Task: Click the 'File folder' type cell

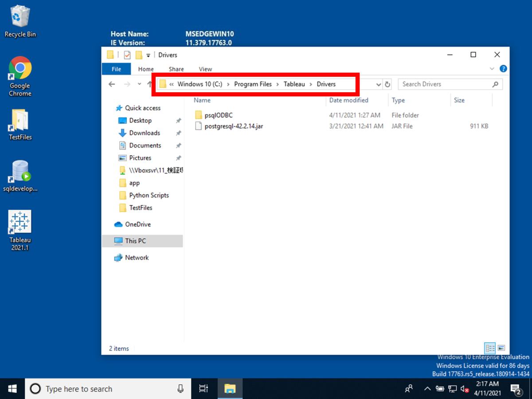Action: [x=405, y=115]
